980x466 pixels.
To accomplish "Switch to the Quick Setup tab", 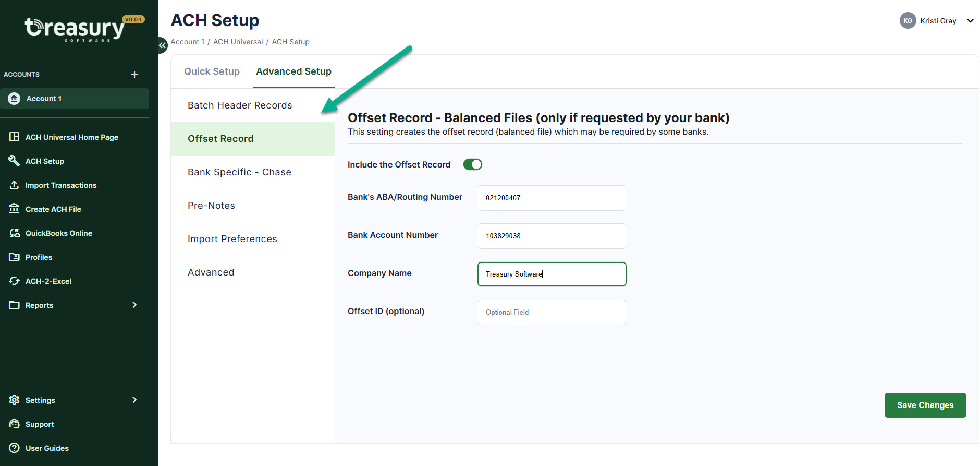I will point(212,71).
